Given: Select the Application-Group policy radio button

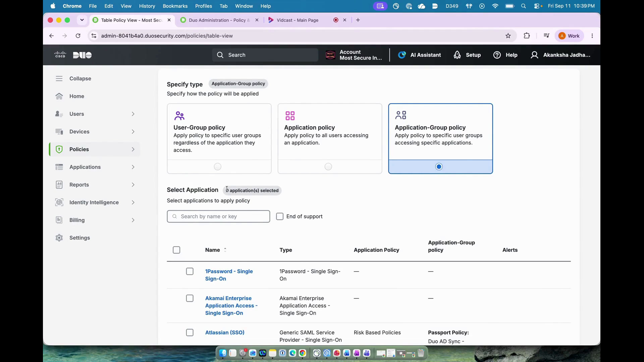Looking at the screenshot, I should coord(439,167).
